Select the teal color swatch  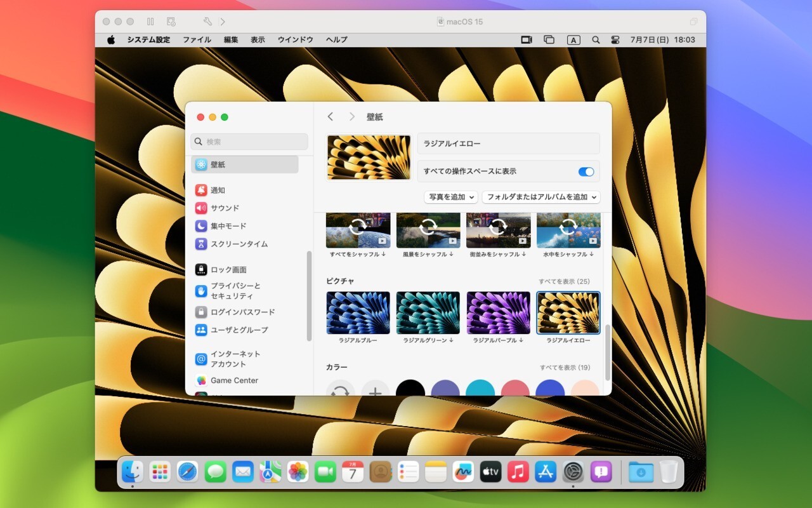coord(480,388)
